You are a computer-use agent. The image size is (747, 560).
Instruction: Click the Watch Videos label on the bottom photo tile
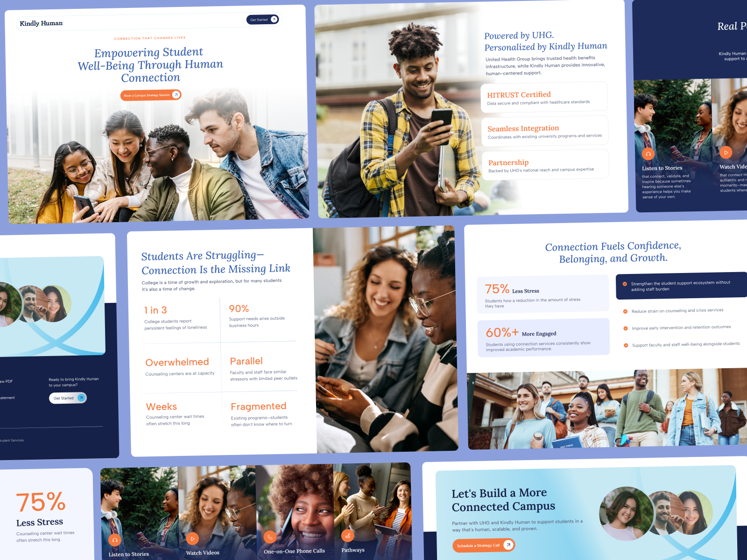203,553
